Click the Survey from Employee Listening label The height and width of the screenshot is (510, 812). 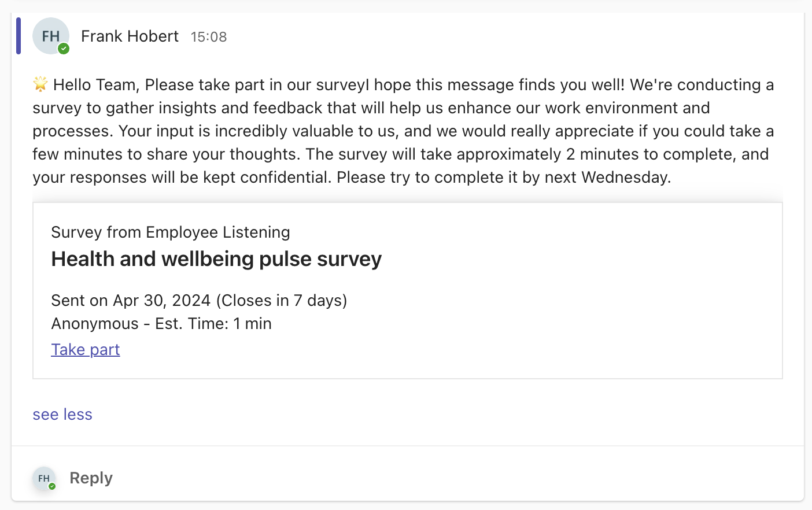pos(171,232)
